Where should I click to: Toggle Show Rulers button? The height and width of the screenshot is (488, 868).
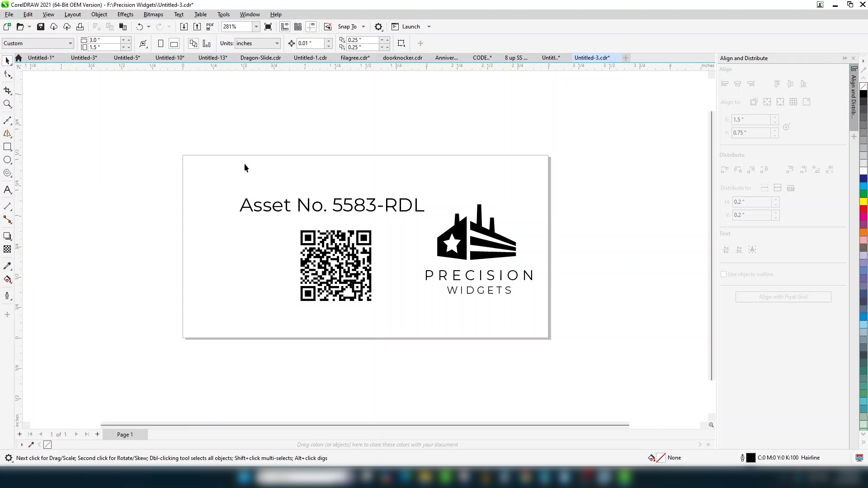(285, 27)
